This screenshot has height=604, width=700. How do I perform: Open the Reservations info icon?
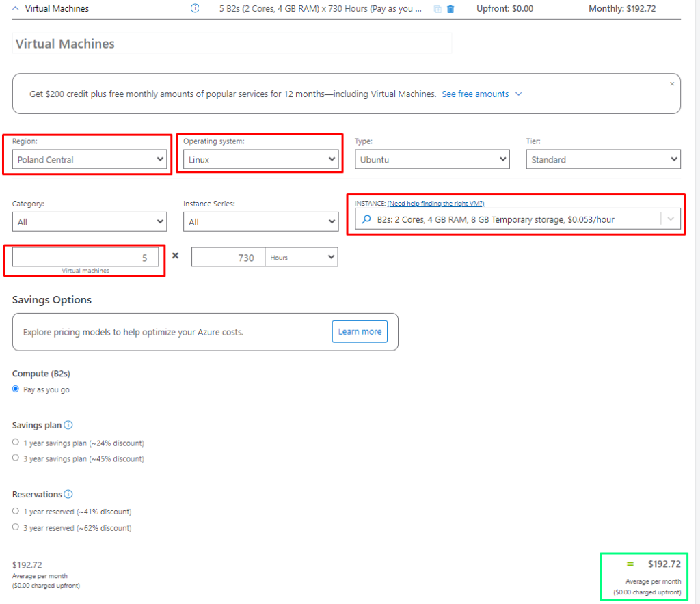pos(68,494)
